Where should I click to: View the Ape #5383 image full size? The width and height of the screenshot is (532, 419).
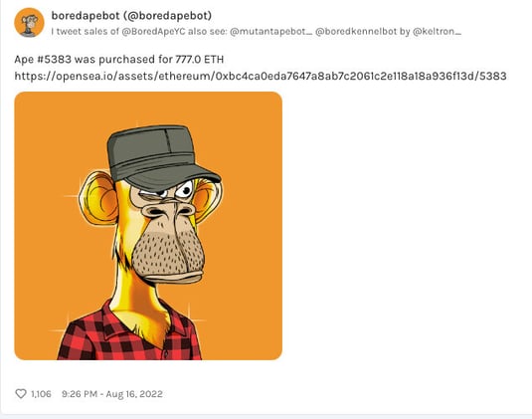pos(148,226)
